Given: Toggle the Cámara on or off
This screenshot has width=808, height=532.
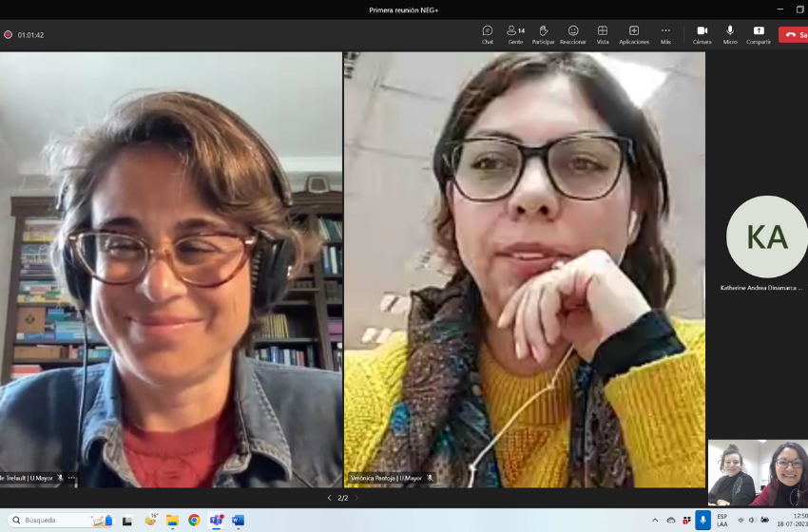Looking at the screenshot, I should [x=702, y=33].
